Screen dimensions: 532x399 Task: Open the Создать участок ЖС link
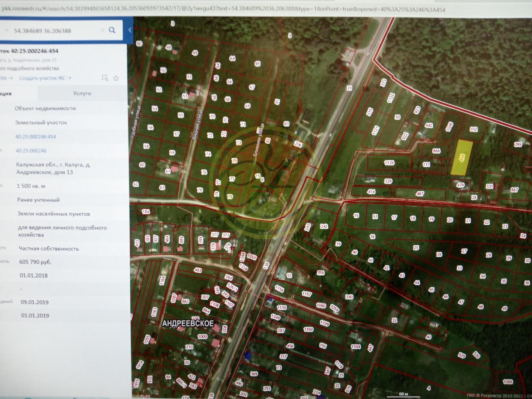click(45, 78)
